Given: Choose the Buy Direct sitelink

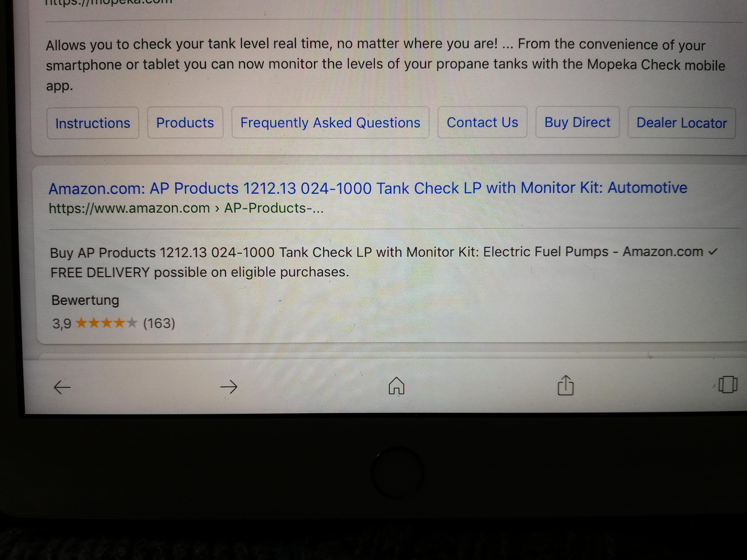Looking at the screenshot, I should coord(577,122).
